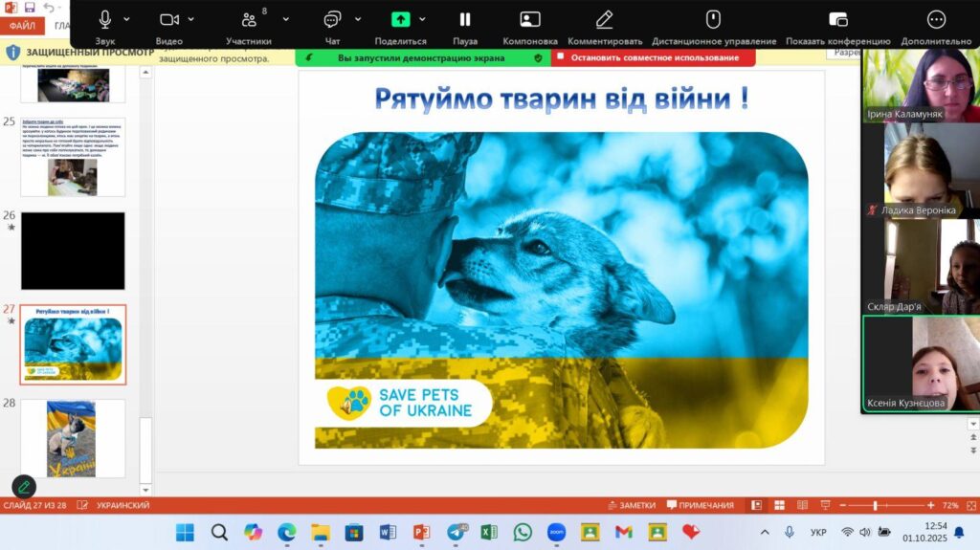Open the remote control mouse icon
Image resolution: width=980 pixels, height=550 pixels.
coord(713,20)
